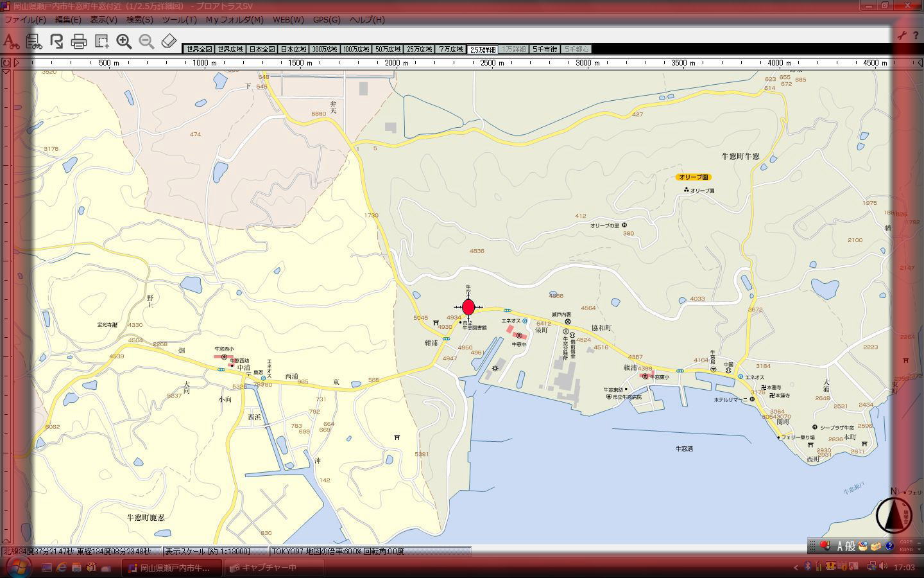The image size is (924, 578).
Task: Click the printer icon in the toolbar
Action: [x=79, y=42]
